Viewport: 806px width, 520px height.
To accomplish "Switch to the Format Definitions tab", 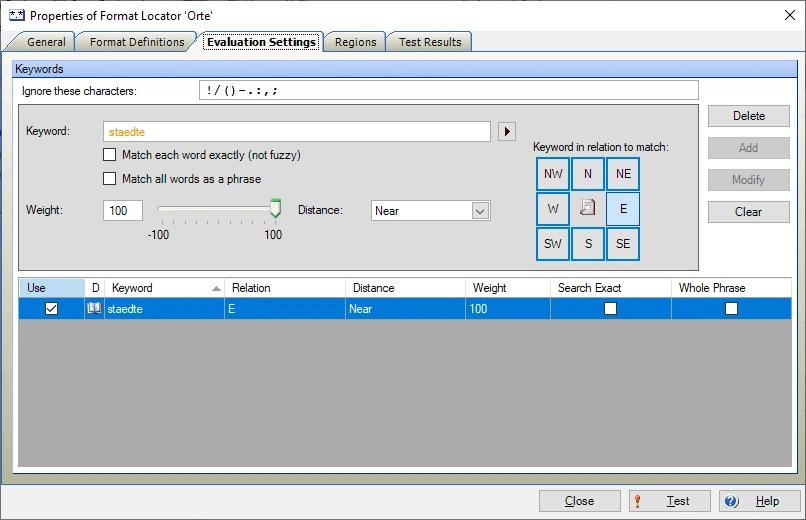I will click(x=137, y=42).
